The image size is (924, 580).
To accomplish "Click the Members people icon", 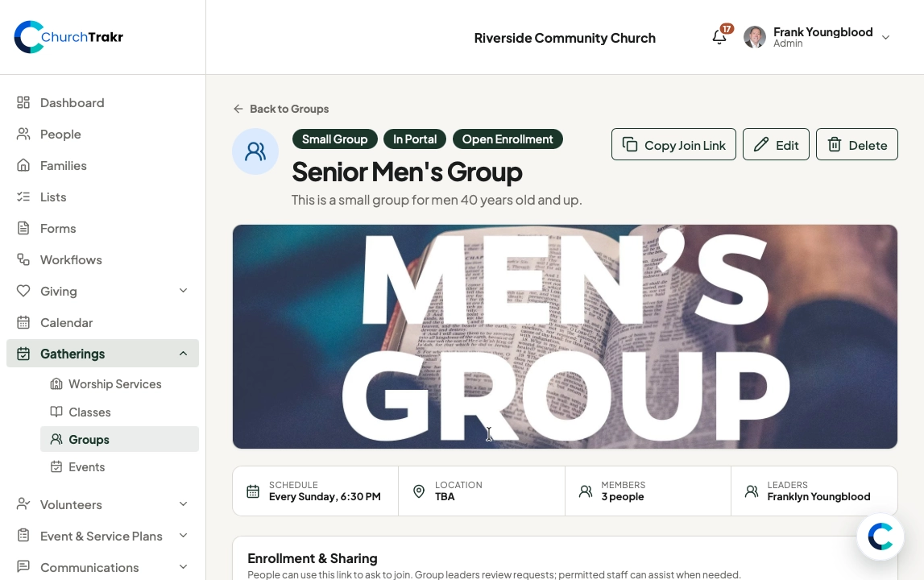I will tap(585, 491).
